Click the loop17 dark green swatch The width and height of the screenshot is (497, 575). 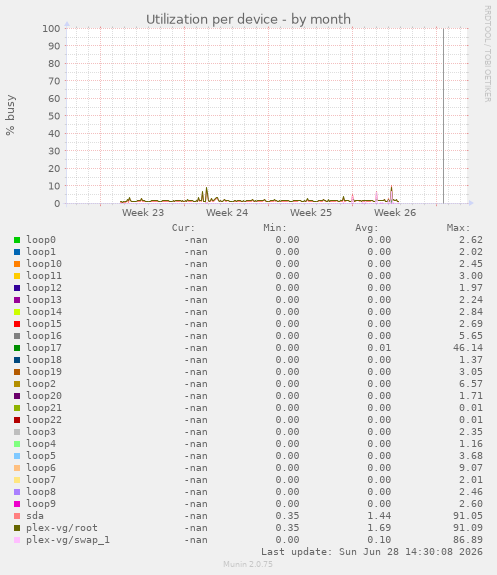coord(17,348)
